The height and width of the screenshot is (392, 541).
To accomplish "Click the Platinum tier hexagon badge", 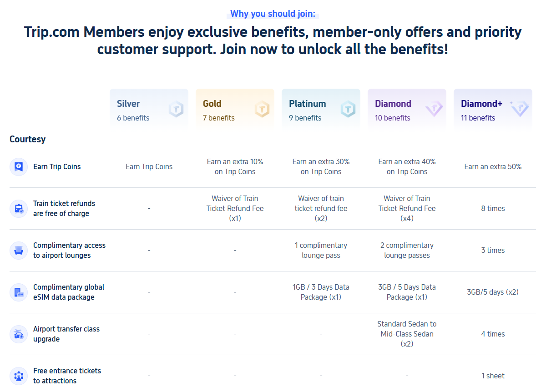I will coord(348,109).
